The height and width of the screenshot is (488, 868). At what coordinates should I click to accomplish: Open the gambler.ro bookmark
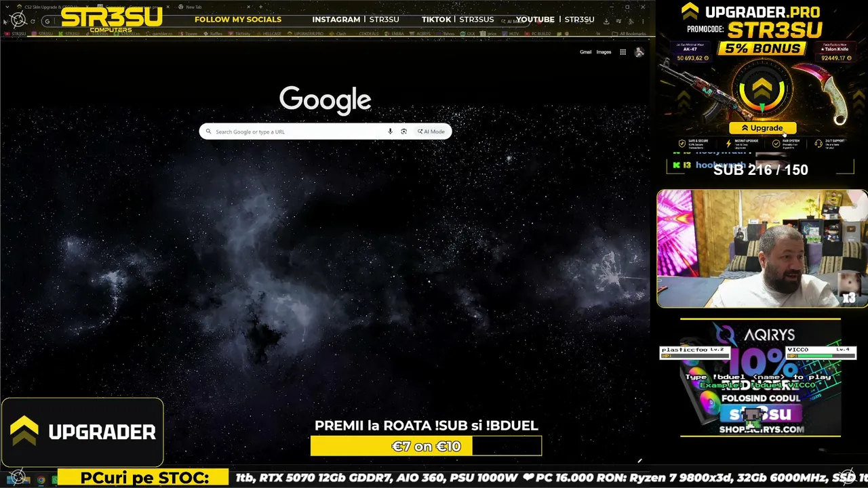click(x=160, y=33)
